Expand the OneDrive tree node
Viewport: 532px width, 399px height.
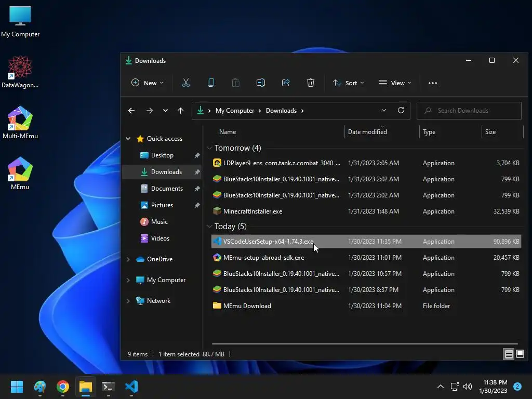click(128, 259)
